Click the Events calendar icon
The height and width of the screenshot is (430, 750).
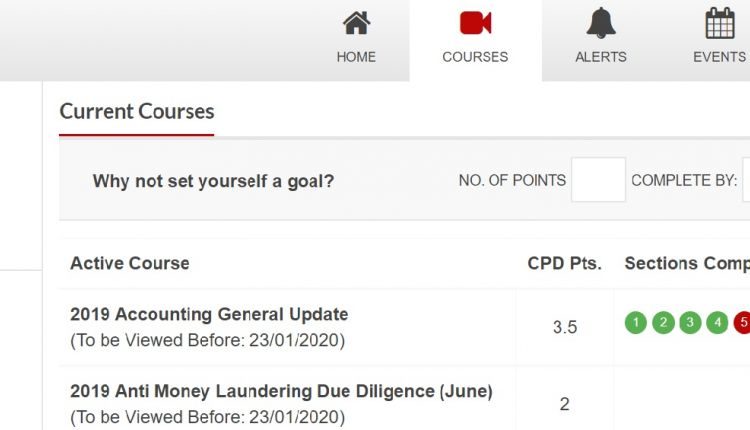719,23
